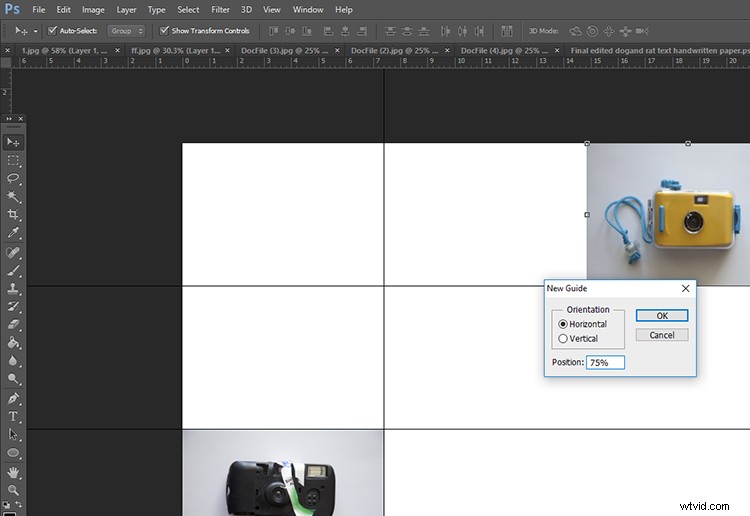The height and width of the screenshot is (516, 750).
Task: Open the 3D menu
Action: point(246,10)
